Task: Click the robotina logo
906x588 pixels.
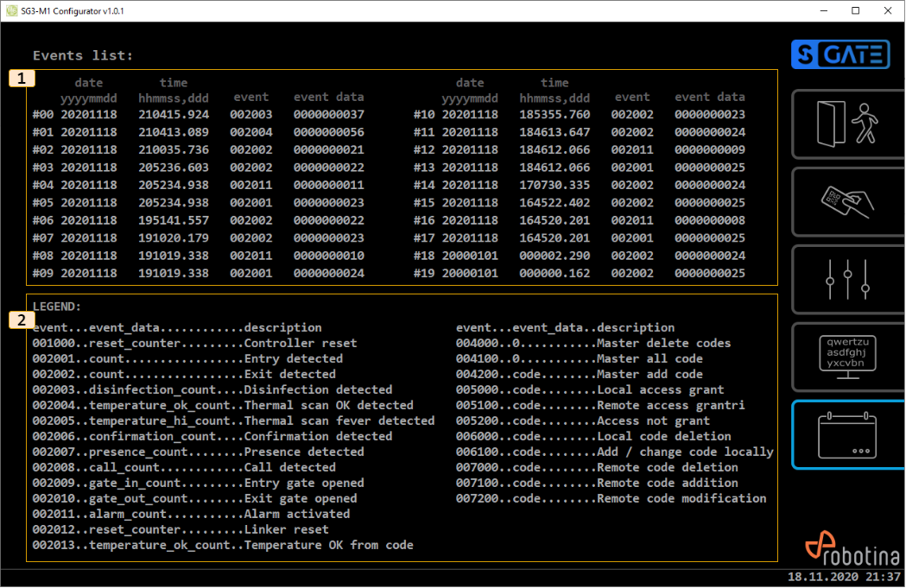Action: tap(852, 551)
